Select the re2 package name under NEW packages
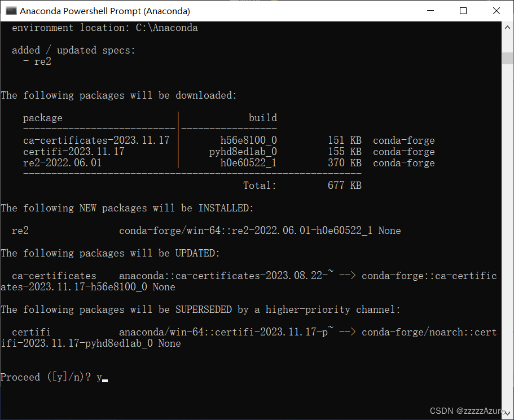The image size is (514, 420). pyautogui.click(x=20, y=230)
